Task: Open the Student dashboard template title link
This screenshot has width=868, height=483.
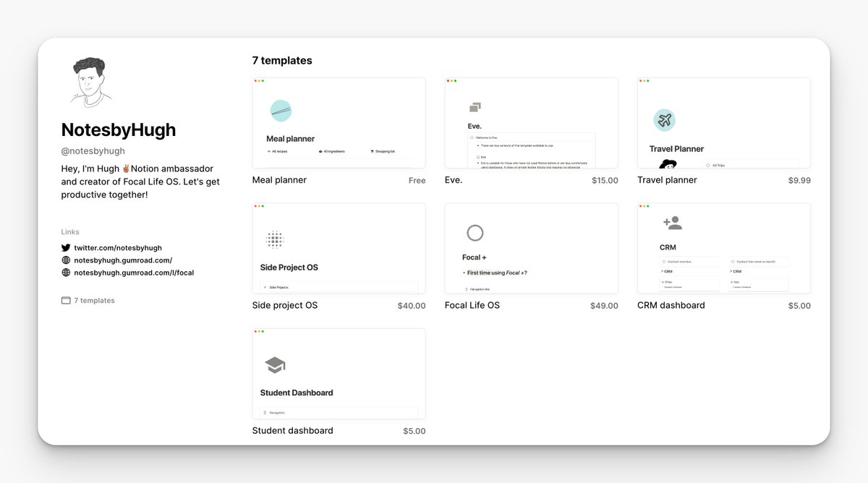Action: coord(293,430)
